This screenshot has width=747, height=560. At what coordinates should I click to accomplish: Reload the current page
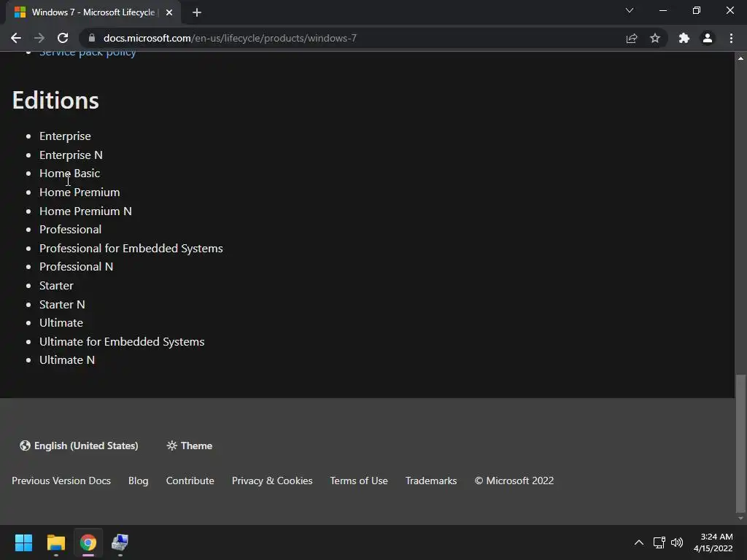tap(63, 38)
